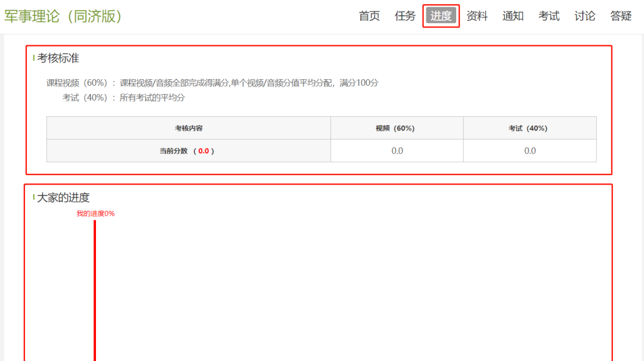Go to the 通知 tab

click(x=513, y=16)
